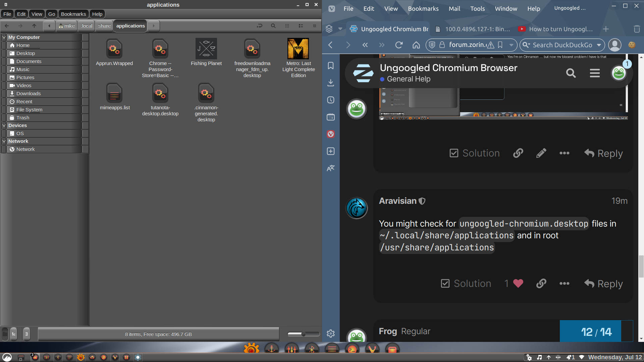Open the Tools menu in Vivaldi
This screenshot has height=362, width=644.
477,9
